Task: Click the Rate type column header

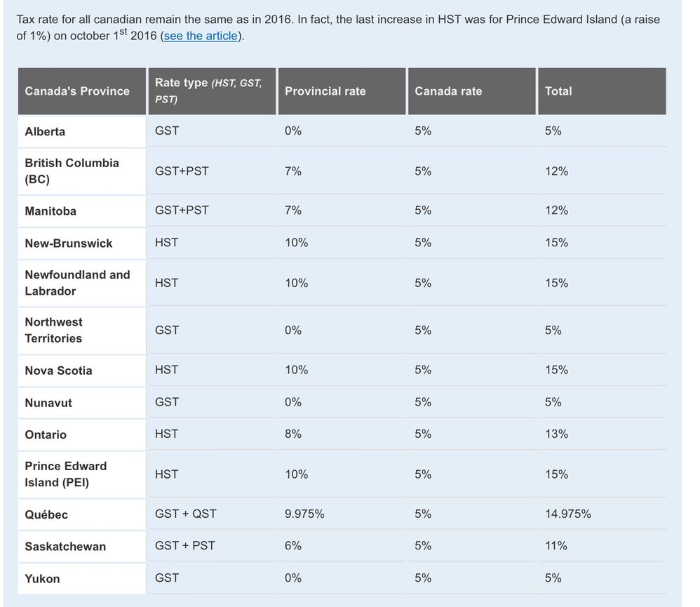Action: click(208, 91)
